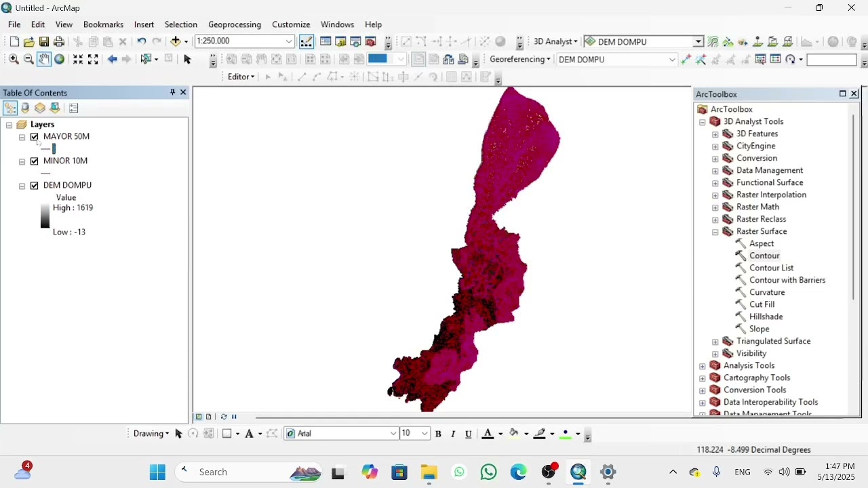
Task: Select the Zoom Out tool
Action: pos(28,59)
